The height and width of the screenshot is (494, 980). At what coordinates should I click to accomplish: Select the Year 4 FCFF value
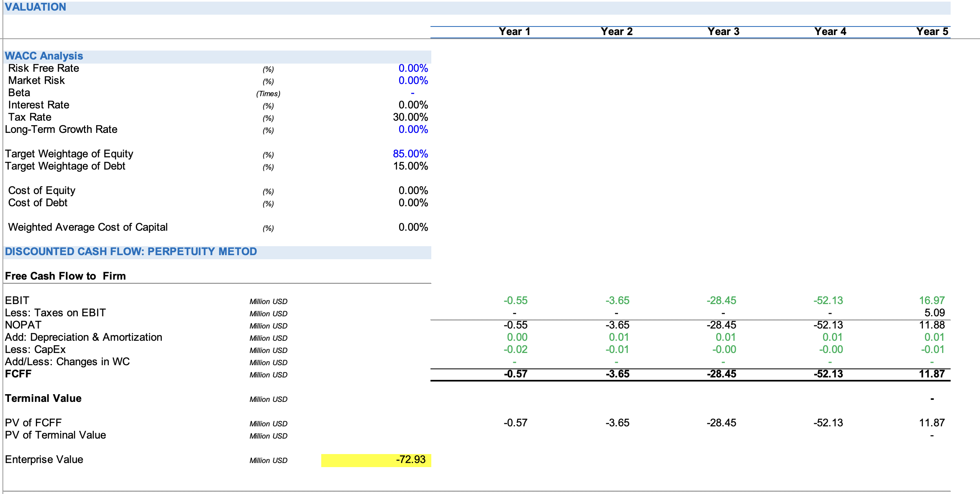[828, 374]
